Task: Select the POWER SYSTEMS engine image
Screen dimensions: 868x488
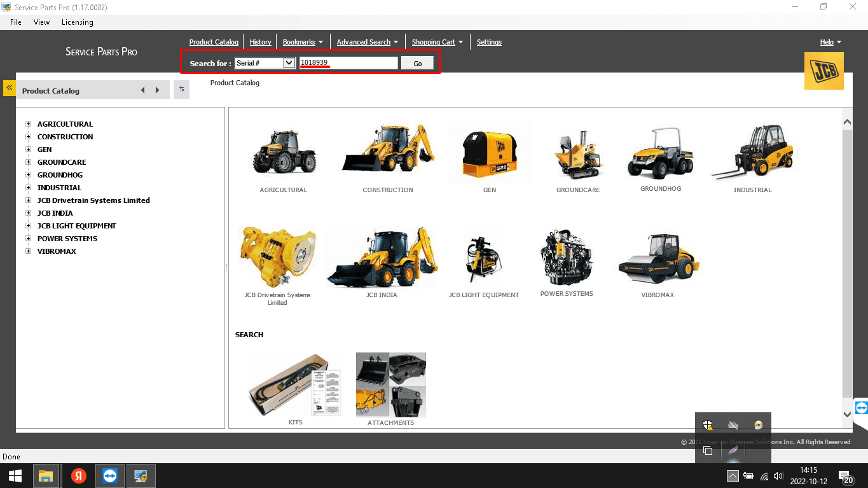Action: point(566,258)
